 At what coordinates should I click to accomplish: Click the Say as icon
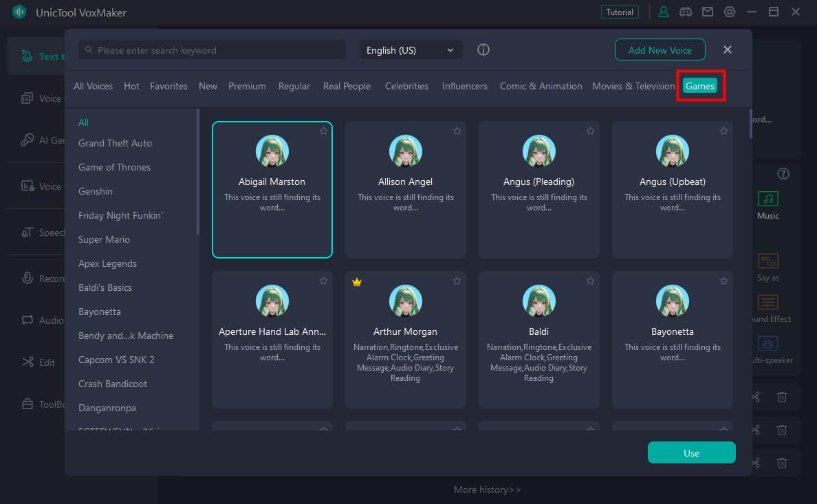click(x=767, y=261)
